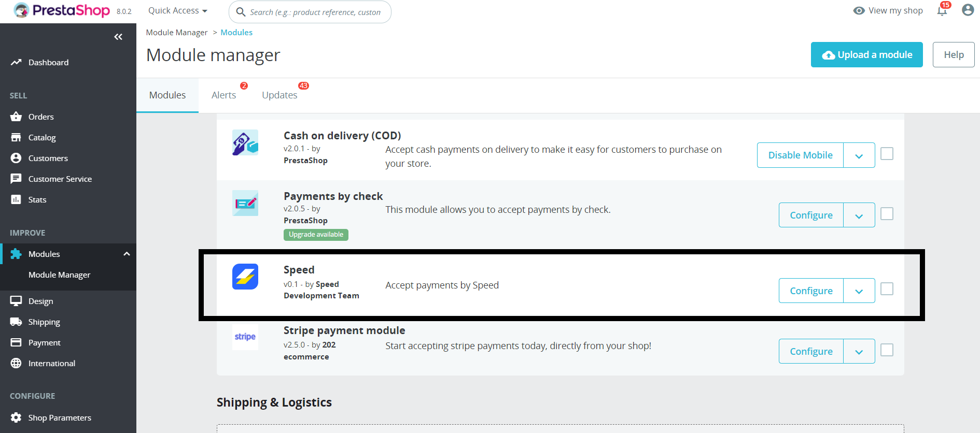This screenshot has width=980, height=433.
Task: Open the Updates tab
Action: [x=280, y=95]
